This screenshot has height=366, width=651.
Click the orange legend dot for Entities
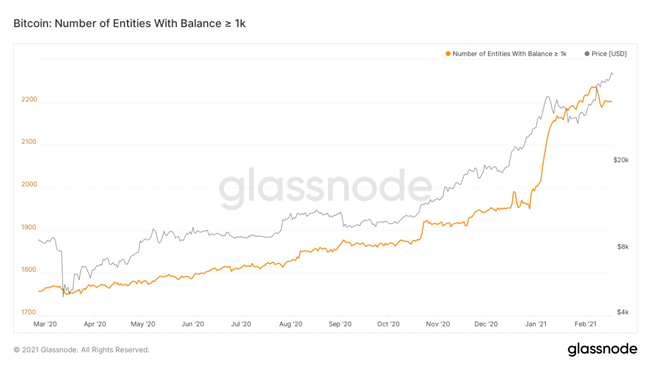(448, 54)
